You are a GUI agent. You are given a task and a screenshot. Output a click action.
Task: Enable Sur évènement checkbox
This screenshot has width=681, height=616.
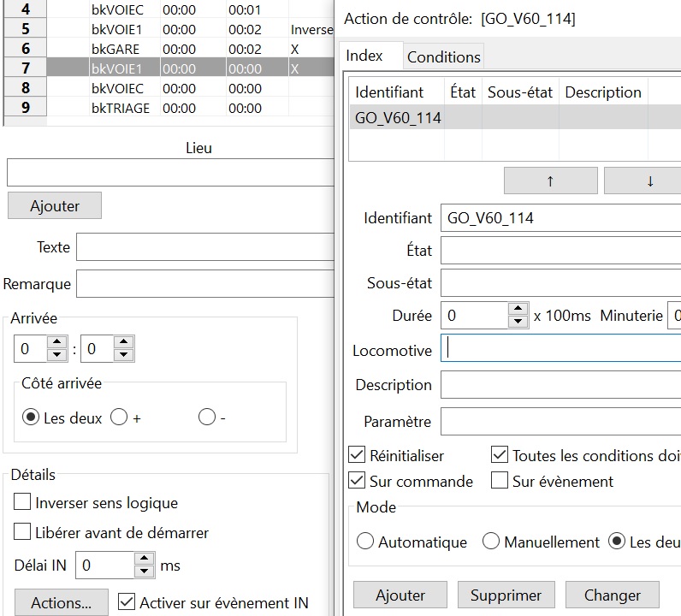point(500,481)
